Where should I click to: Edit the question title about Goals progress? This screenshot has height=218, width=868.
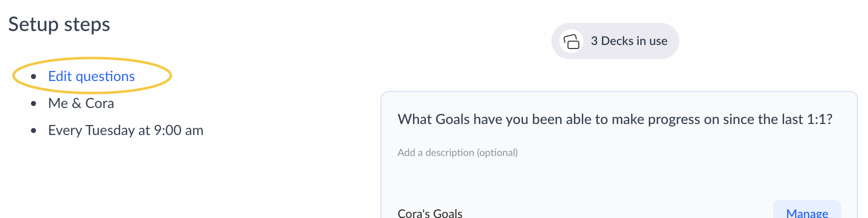point(614,119)
